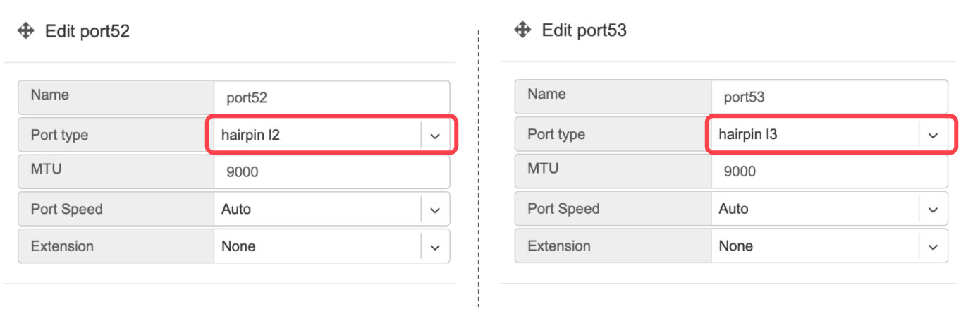Open port52 Extension None dropdown
The height and width of the screenshot is (319, 980).
332,246
